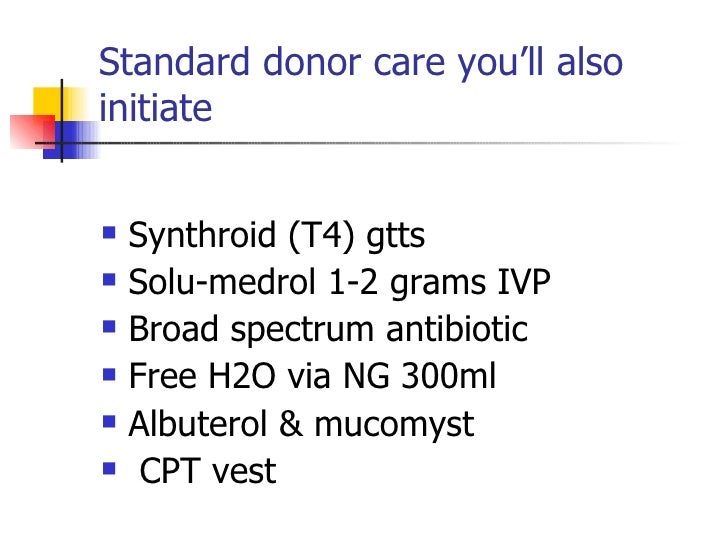The image size is (728, 546).
Task: Click the vertical black line in logo
Action: (x=62, y=121)
